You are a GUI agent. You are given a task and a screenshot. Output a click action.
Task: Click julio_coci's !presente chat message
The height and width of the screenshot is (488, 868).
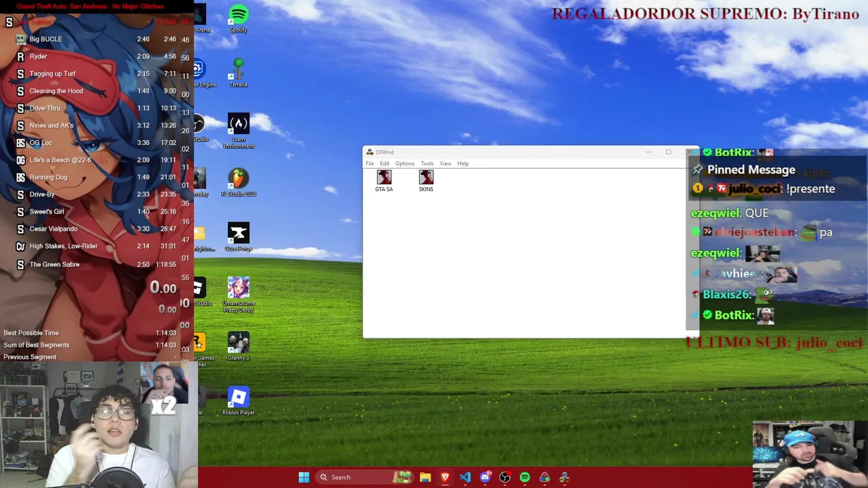[x=766, y=189]
